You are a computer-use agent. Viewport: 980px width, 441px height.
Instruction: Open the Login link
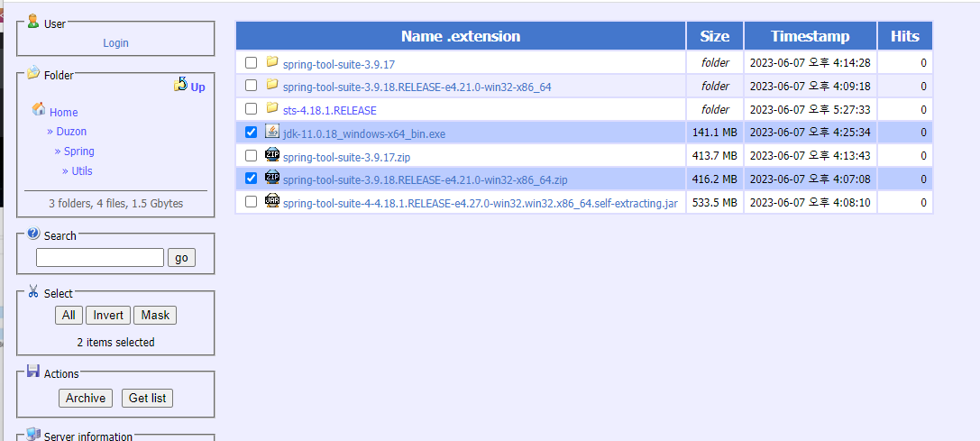[x=115, y=43]
